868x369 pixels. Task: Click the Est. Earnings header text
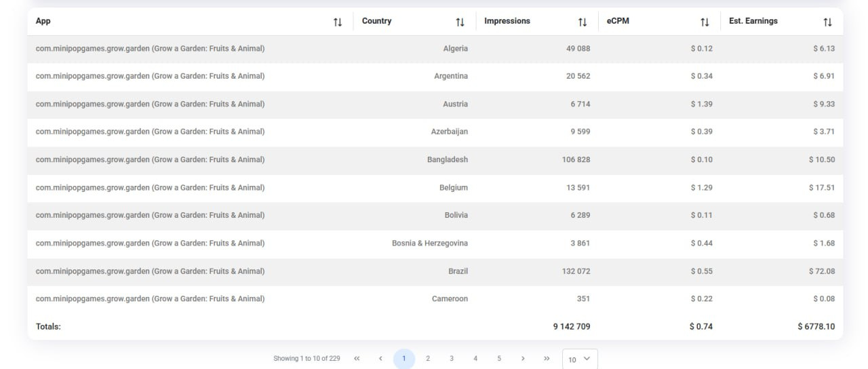click(753, 21)
